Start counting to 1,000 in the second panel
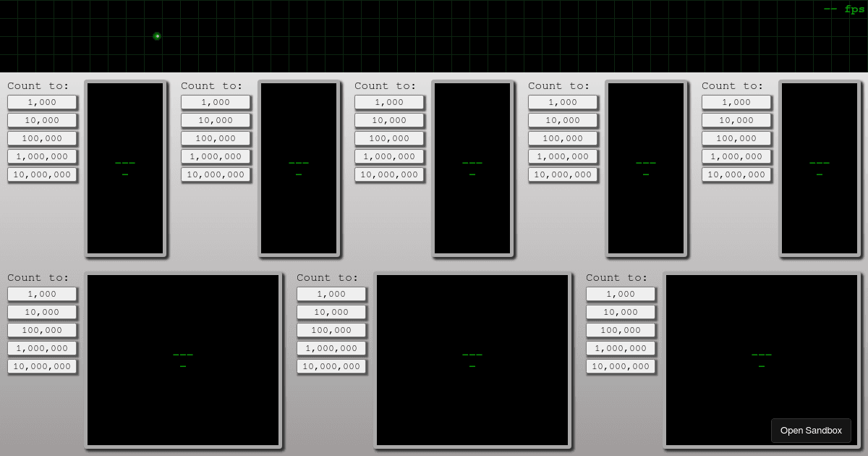The image size is (868, 456). [216, 102]
